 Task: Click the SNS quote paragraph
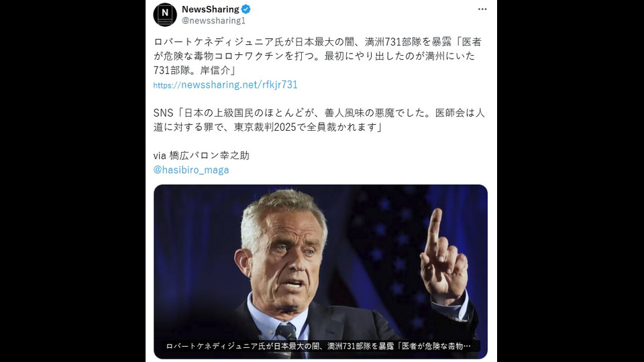[319, 120]
